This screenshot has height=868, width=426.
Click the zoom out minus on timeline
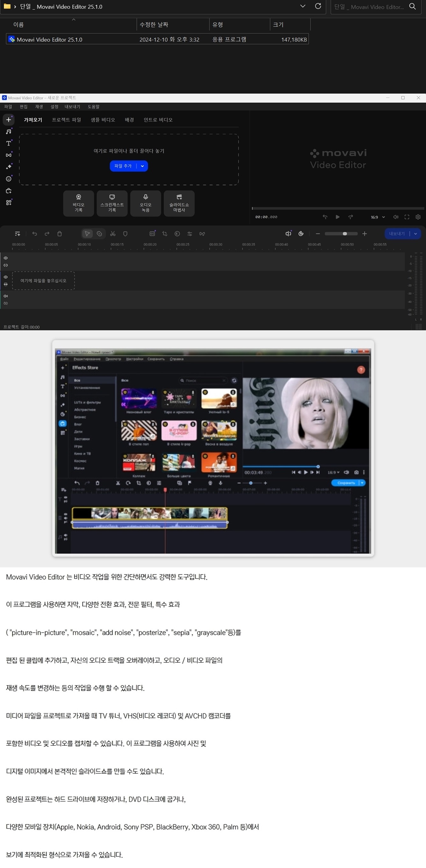[318, 233]
